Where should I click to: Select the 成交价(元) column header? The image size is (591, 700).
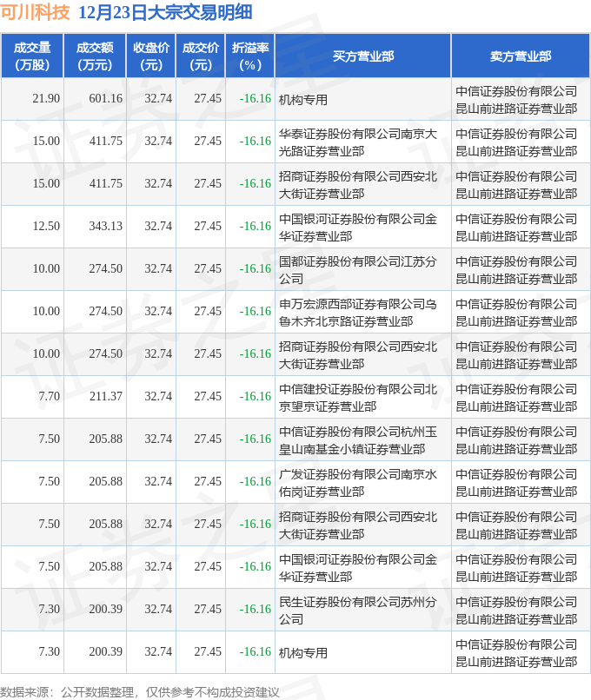click(201, 56)
